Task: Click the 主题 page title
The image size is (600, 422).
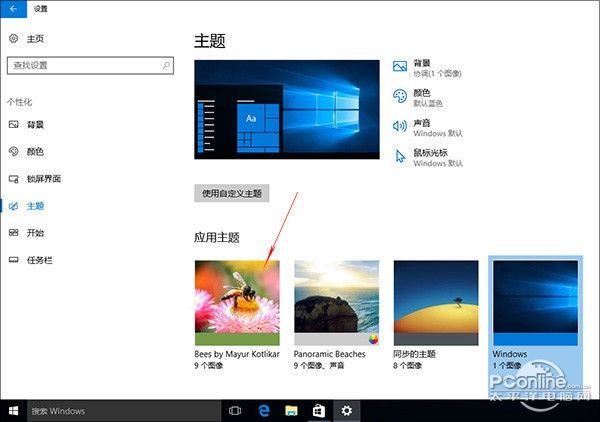Action: (210, 41)
